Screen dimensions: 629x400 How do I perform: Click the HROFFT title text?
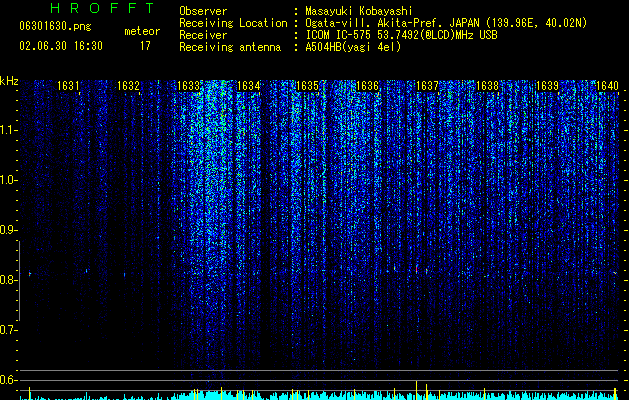102,8
